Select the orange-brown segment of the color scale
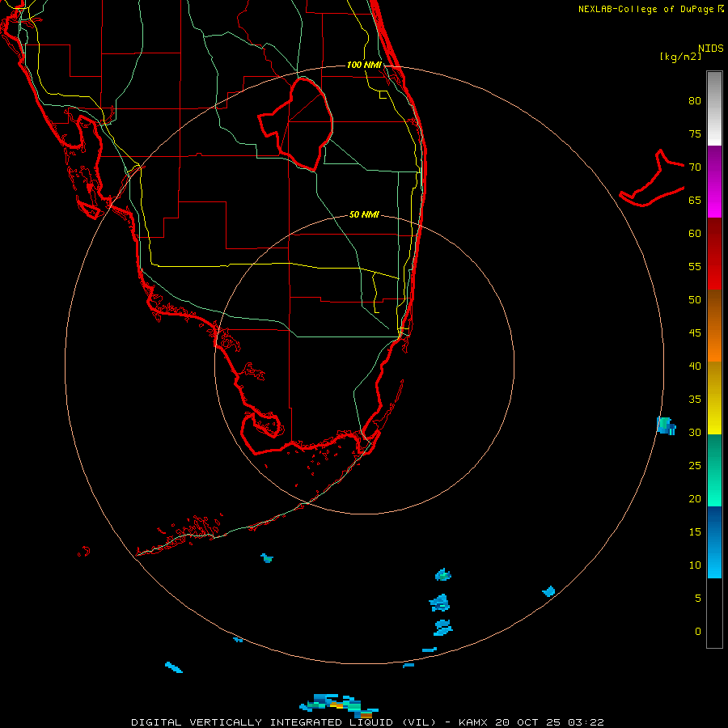This screenshot has width=728, height=728. tap(714, 325)
